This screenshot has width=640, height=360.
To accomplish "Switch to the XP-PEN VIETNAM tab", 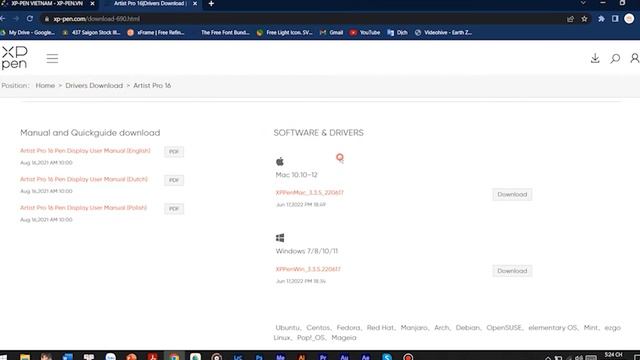I will pos(48,4).
